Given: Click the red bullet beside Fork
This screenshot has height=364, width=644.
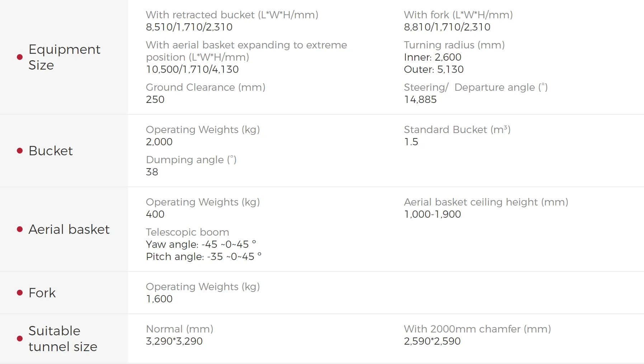Looking at the screenshot, I should coord(20,293).
